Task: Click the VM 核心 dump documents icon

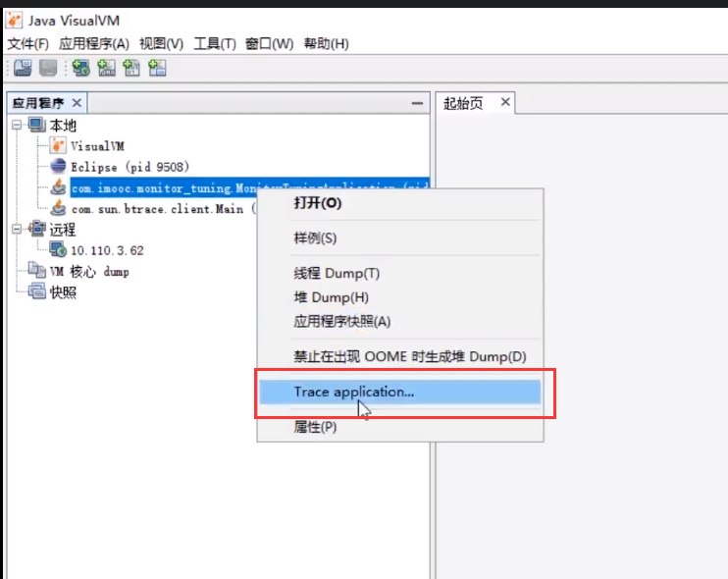Action: coord(37,270)
